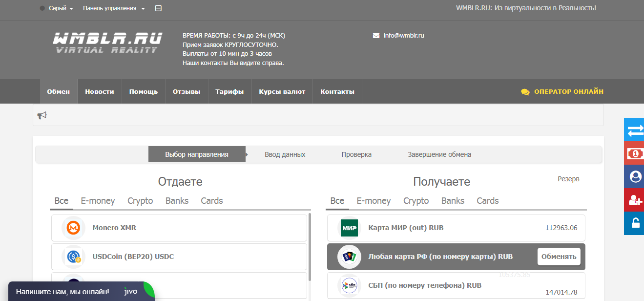Click the megaphone announcement icon
644x301 pixels.
42,115
